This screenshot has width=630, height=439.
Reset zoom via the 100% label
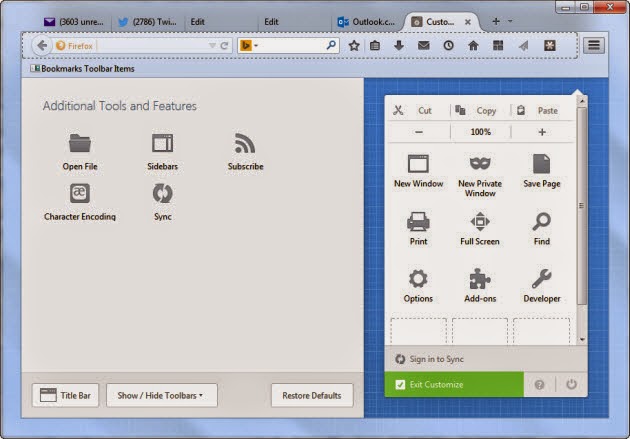pos(481,132)
